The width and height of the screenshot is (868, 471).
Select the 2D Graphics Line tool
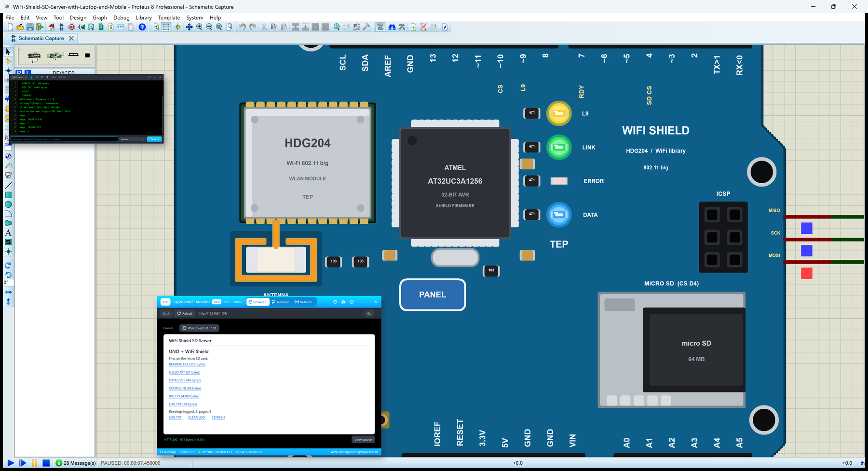(8, 186)
